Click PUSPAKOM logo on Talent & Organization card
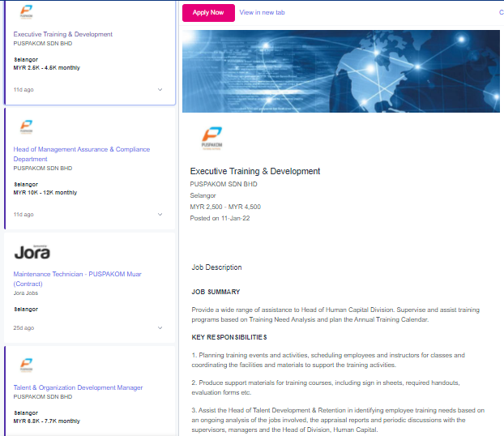Screen dimensions: 504x436 [x=27, y=365]
